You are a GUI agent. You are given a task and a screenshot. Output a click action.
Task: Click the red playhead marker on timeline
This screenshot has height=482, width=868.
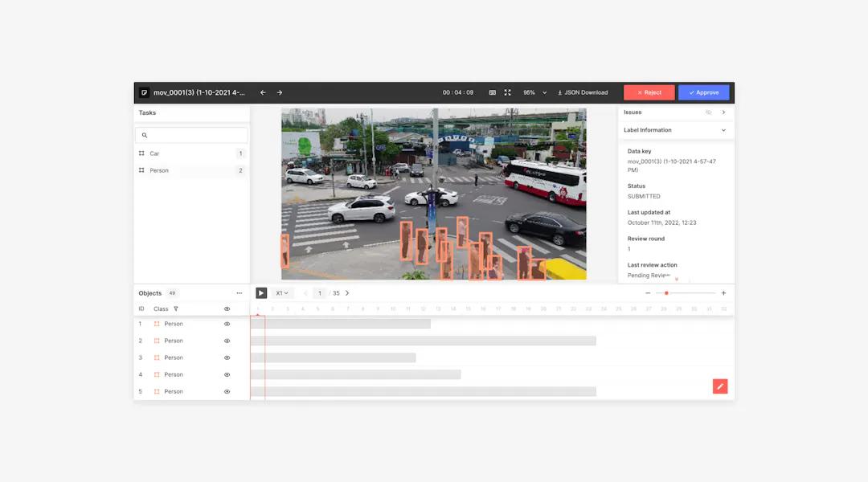point(257,315)
